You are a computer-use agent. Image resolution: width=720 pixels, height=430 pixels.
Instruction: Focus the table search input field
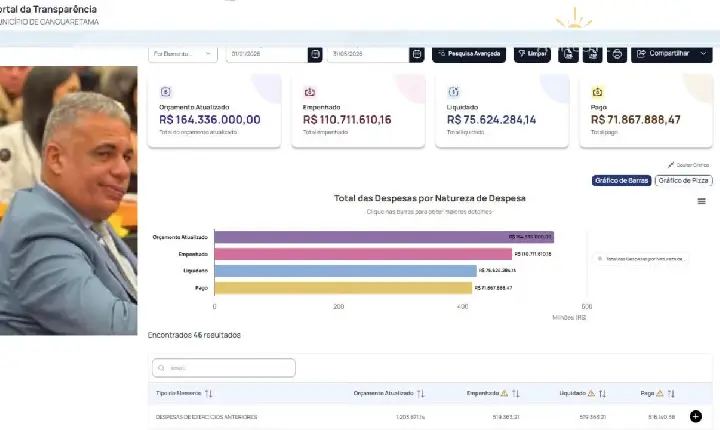224,368
